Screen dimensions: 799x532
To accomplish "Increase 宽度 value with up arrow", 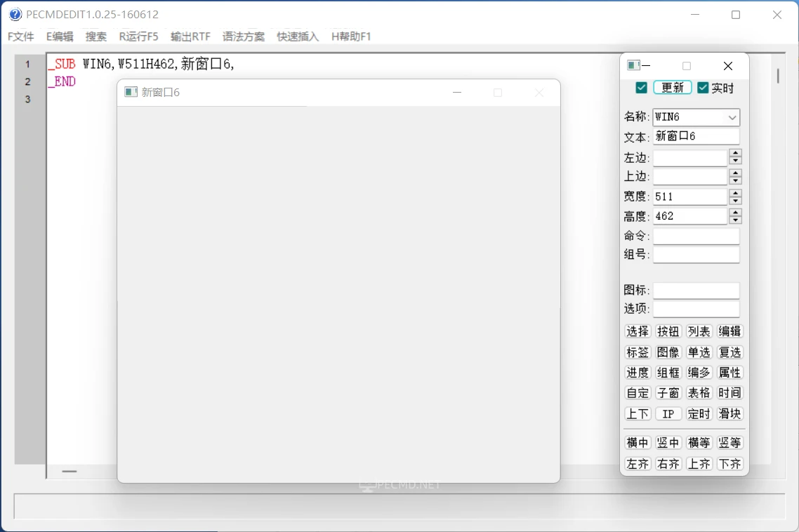I will tap(735, 192).
